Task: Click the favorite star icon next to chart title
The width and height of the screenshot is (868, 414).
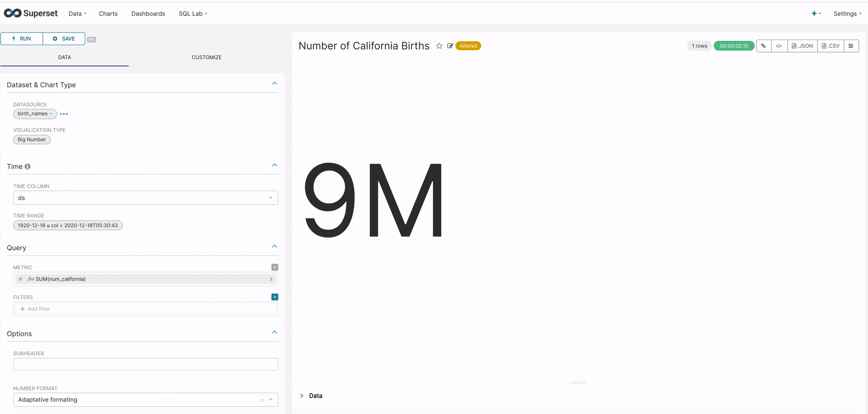Action: point(439,46)
